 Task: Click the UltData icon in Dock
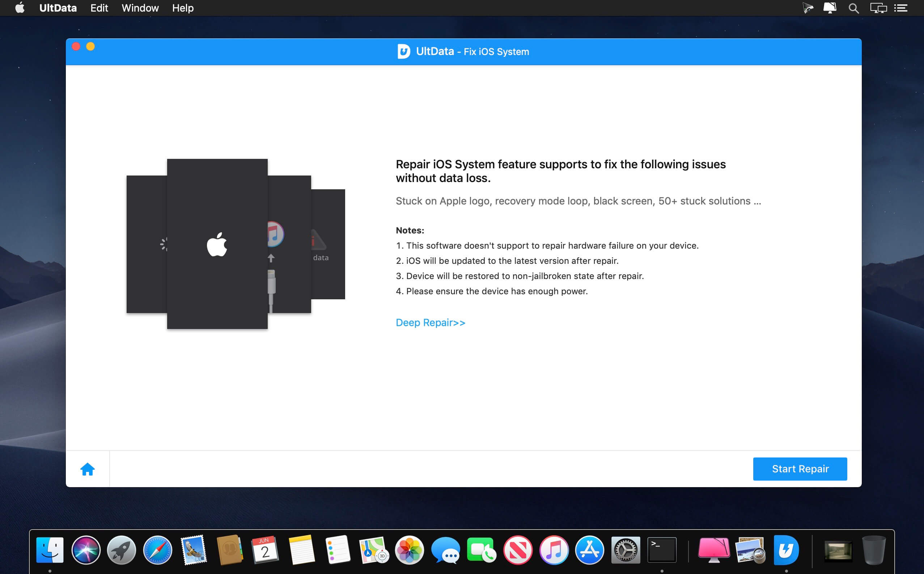785,550
